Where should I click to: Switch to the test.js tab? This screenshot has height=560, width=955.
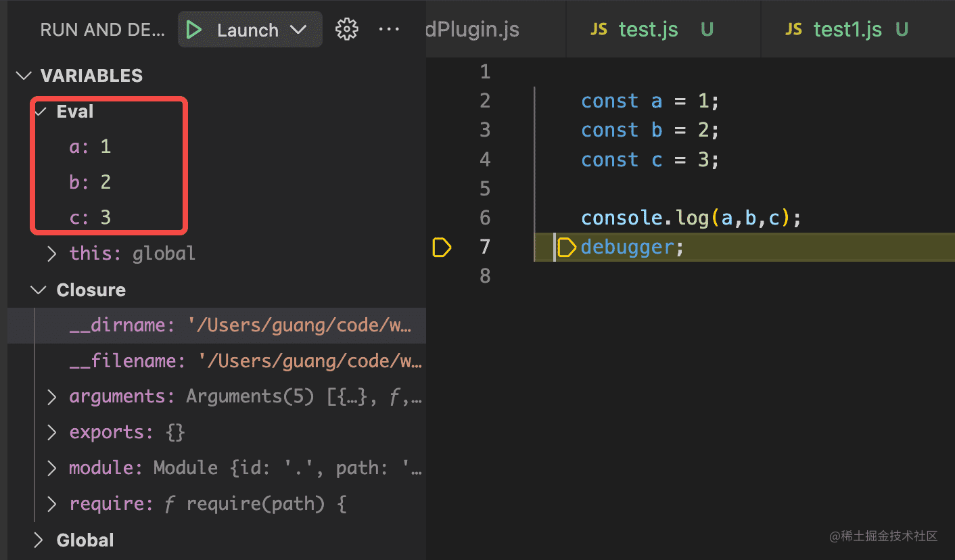coord(648,30)
